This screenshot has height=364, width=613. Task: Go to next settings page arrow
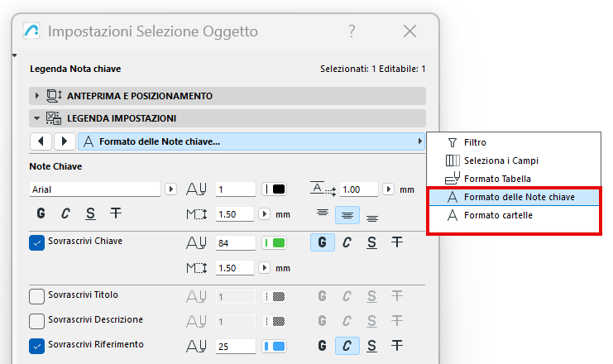point(64,141)
